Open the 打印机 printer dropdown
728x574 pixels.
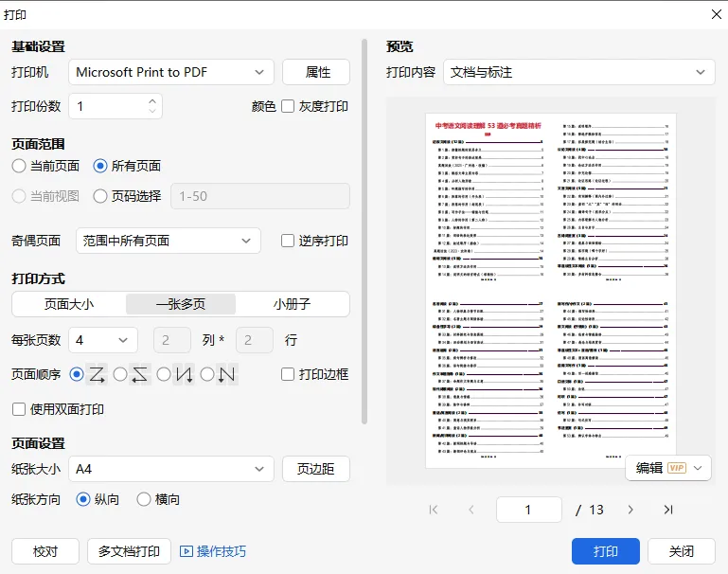[x=171, y=72]
